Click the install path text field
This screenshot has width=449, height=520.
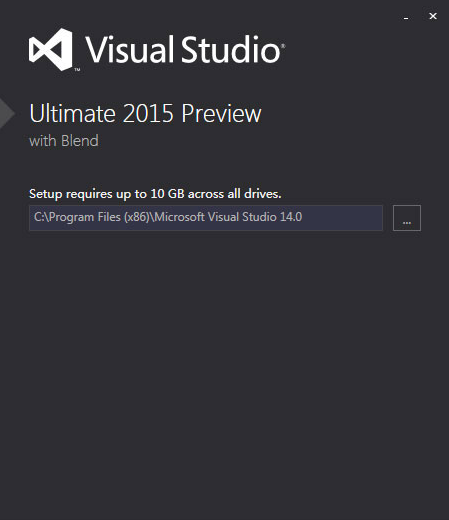click(x=206, y=218)
